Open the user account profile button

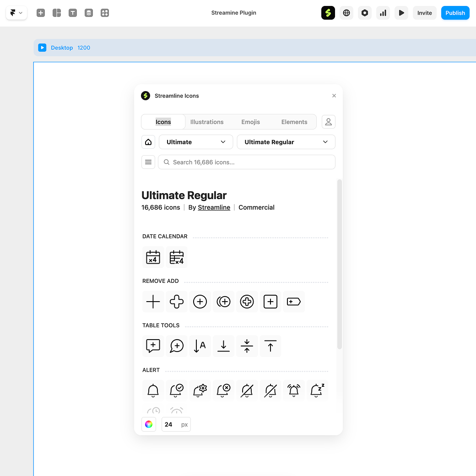tap(329, 122)
